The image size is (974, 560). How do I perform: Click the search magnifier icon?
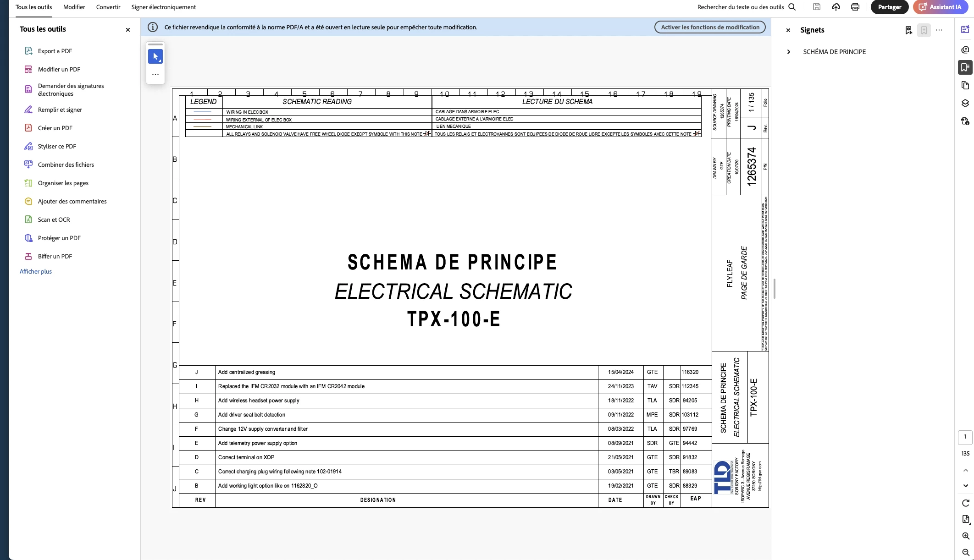(x=792, y=7)
